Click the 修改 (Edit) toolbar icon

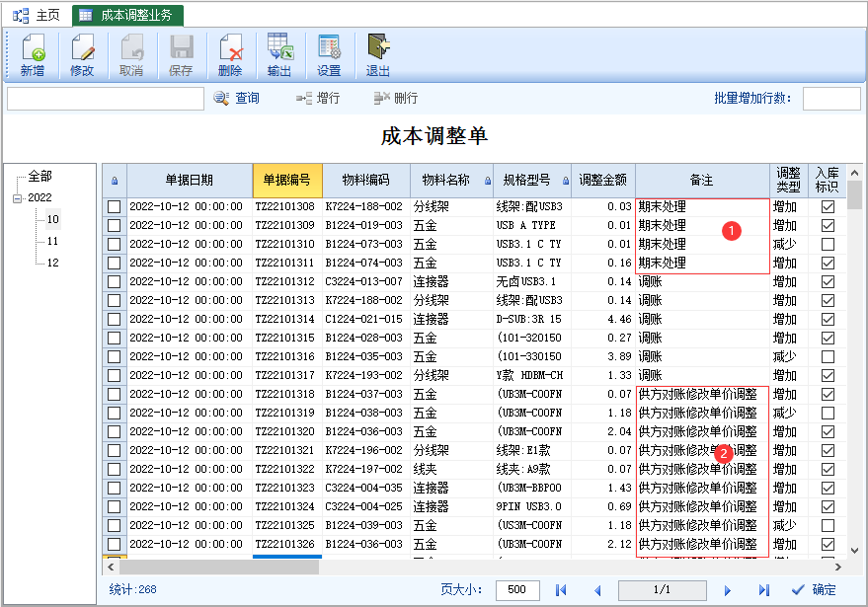pyautogui.click(x=82, y=55)
